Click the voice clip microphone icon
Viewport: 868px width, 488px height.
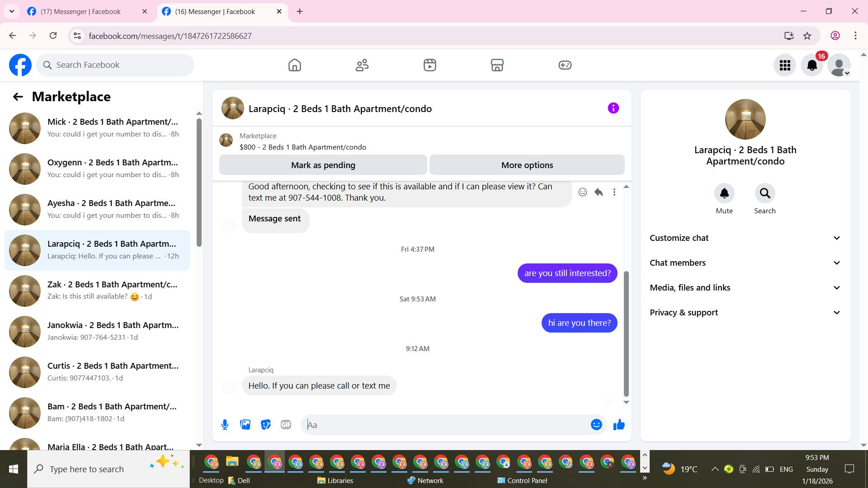(x=225, y=425)
